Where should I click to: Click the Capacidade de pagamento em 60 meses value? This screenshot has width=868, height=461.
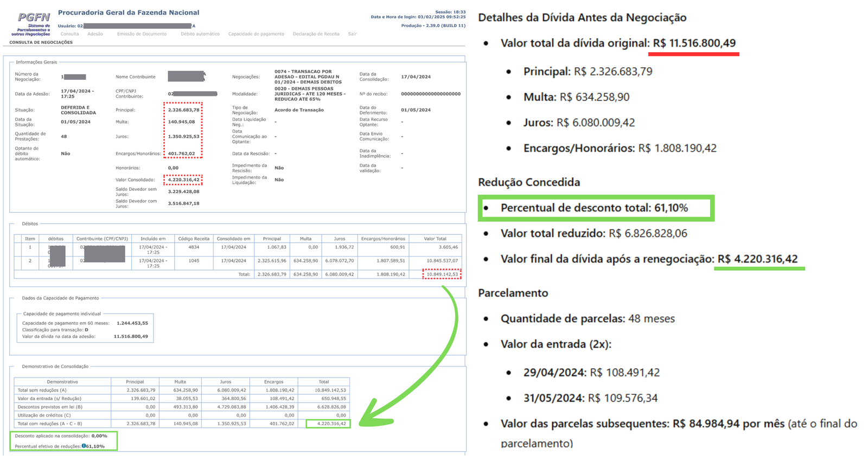tap(132, 323)
